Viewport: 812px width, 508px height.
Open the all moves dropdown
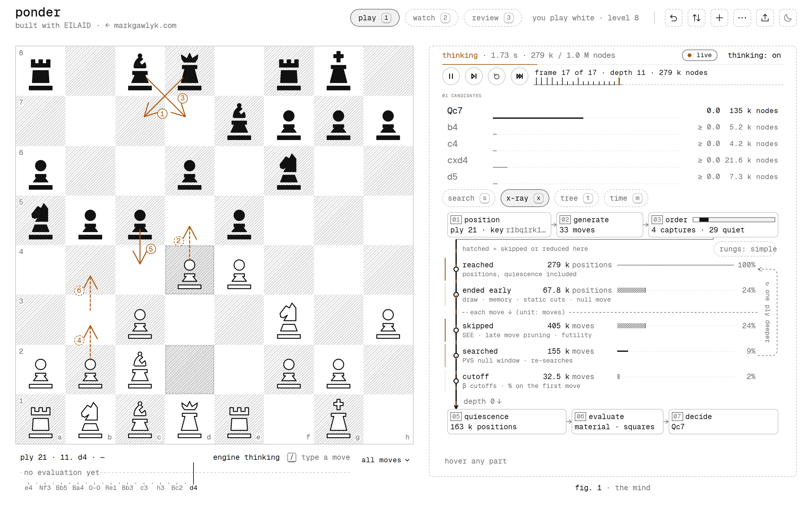pos(385,460)
